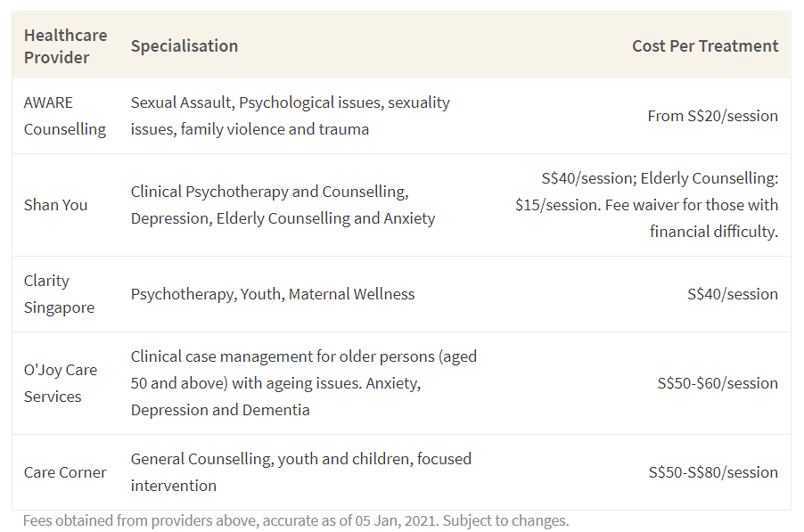Click Shan You's fee waiver cost text
The width and height of the screenshot is (804, 532).
[x=646, y=205]
